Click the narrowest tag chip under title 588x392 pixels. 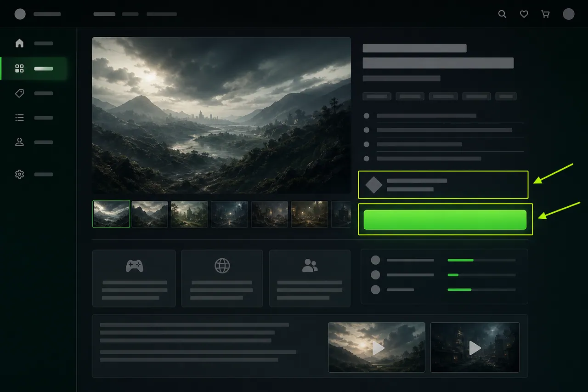[506, 97]
